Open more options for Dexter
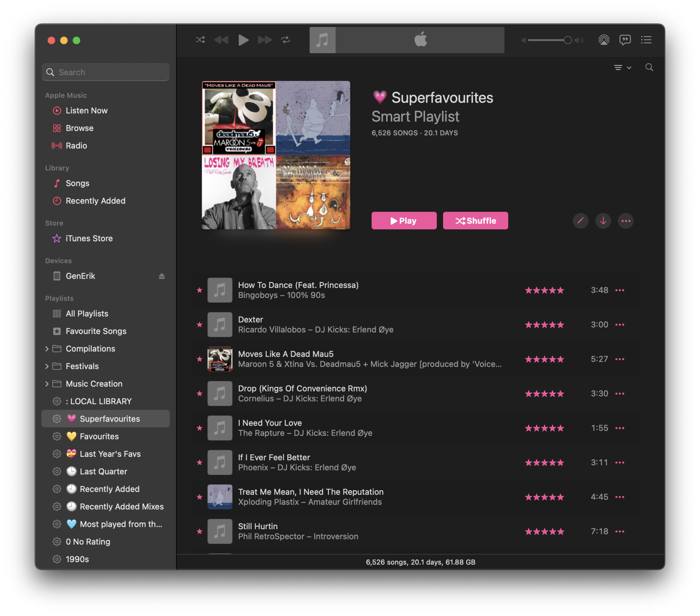 tap(620, 325)
